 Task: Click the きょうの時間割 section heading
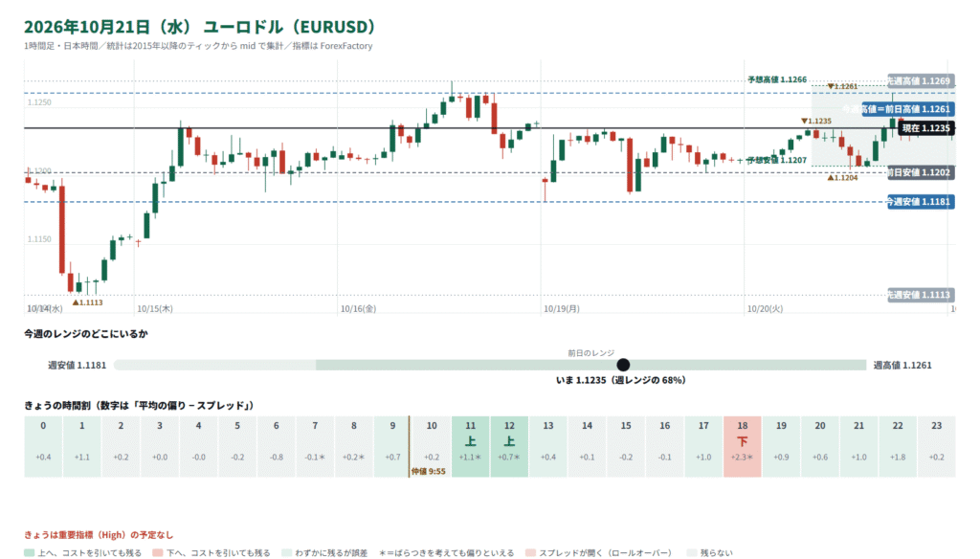(x=139, y=406)
